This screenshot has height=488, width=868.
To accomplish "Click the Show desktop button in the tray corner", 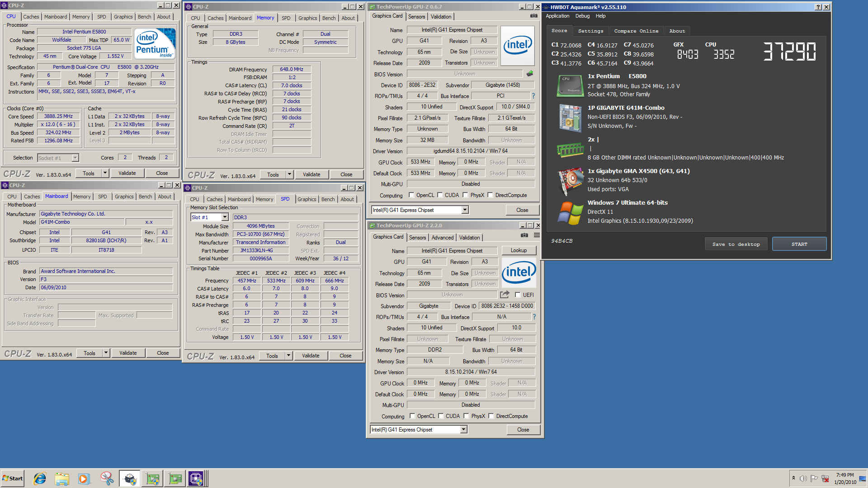I will [863, 479].
